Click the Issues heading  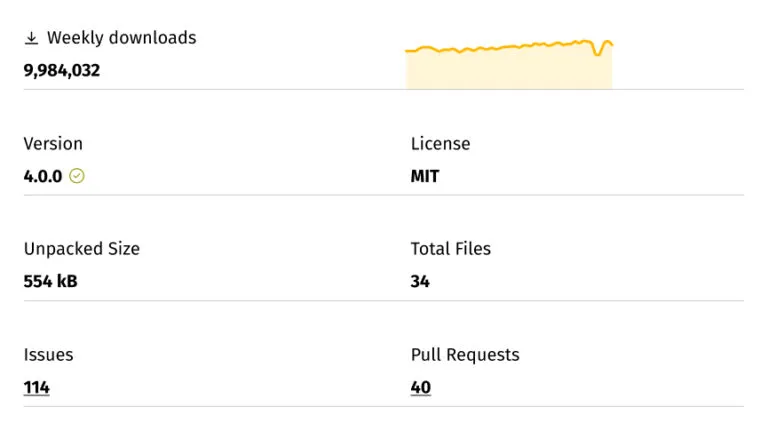click(x=49, y=355)
